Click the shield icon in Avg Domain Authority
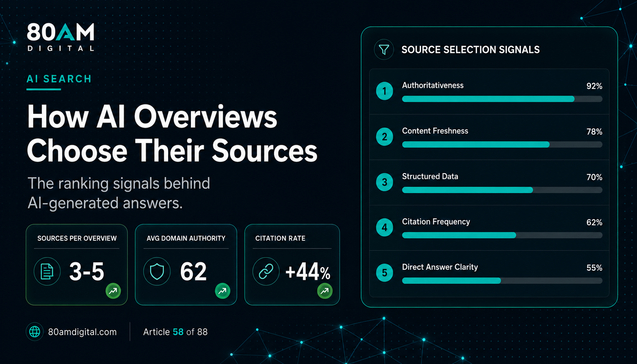637x364 pixels. tap(157, 271)
